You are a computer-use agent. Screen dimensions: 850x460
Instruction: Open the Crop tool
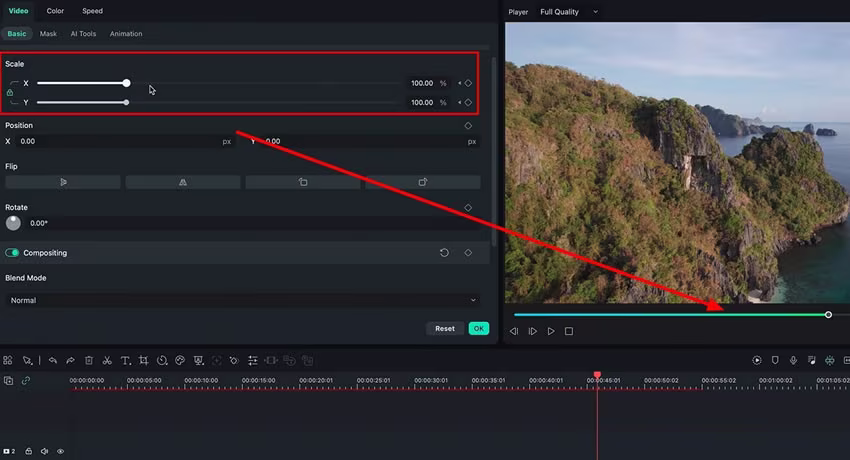(143, 360)
